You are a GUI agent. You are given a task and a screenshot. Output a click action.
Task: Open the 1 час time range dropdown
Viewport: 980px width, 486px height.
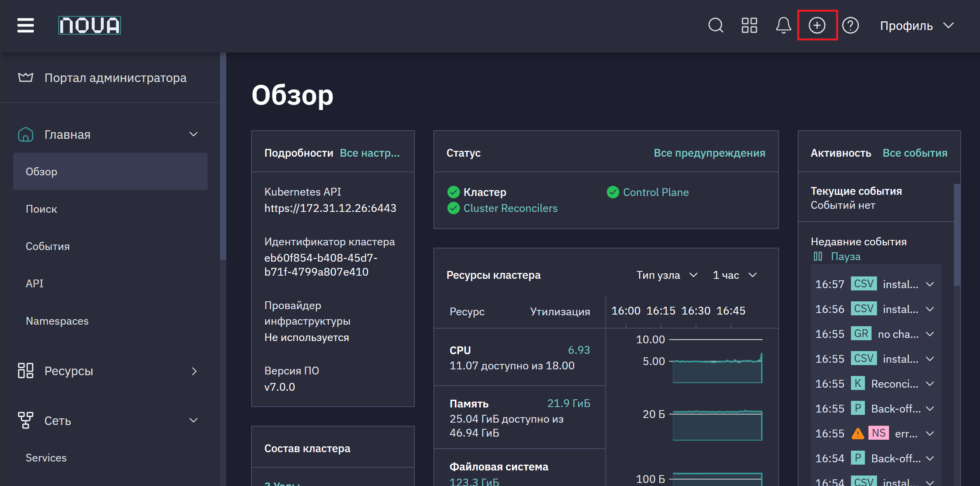pyautogui.click(x=735, y=275)
